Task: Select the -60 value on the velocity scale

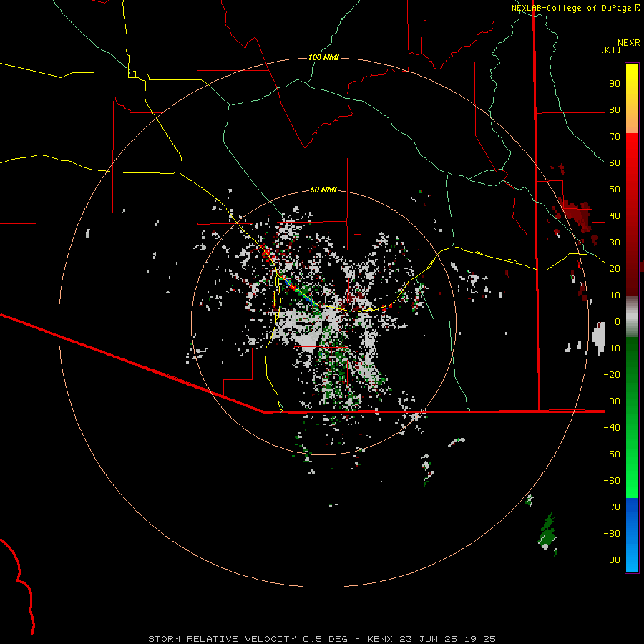Action: pyautogui.click(x=612, y=481)
